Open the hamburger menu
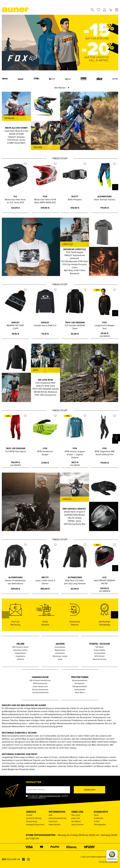This screenshot has width=120, height=868. point(117,10)
